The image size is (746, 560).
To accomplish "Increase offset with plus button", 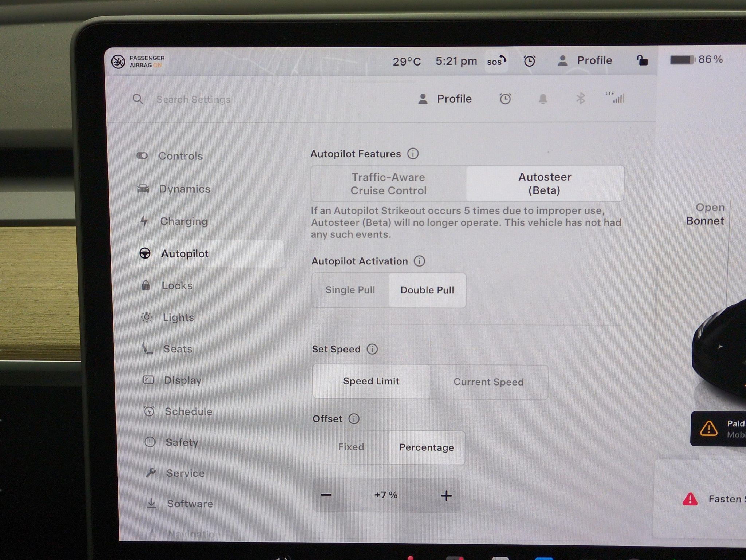I will point(446,496).
